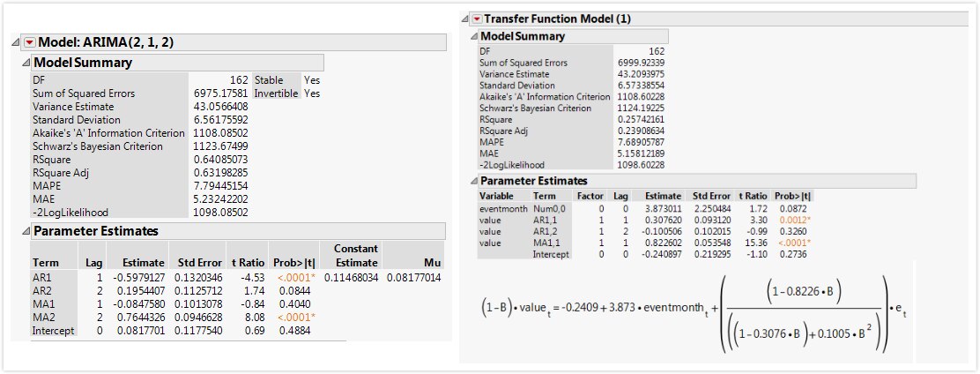Image resolution: width=980 pixels, height=374 pixels.
Task: Click the ARIMA Sum of Squared Errors value
Action: (x=221, y=93)
